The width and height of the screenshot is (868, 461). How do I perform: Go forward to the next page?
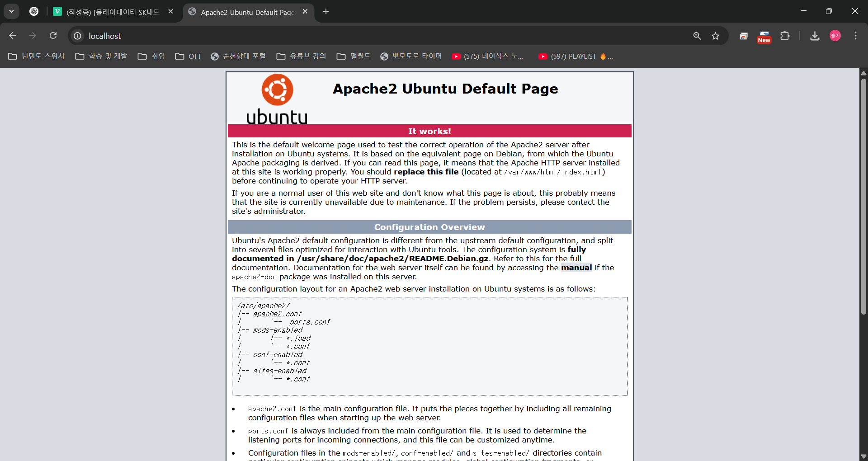33,36
